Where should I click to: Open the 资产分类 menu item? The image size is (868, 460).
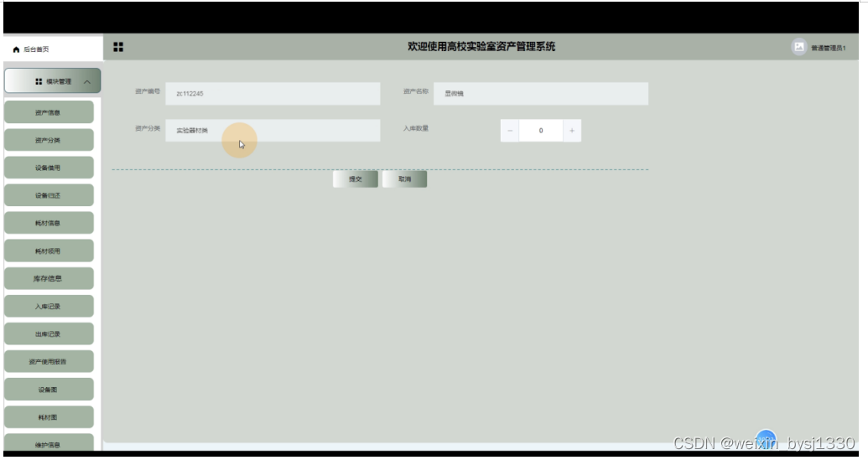coord(49,140)
